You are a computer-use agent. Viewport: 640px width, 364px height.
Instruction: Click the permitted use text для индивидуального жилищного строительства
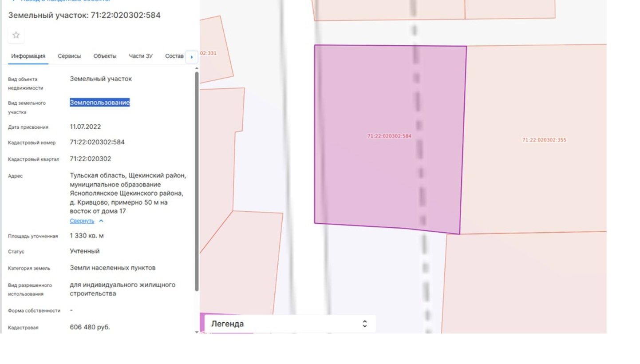[x=122, y=289]
